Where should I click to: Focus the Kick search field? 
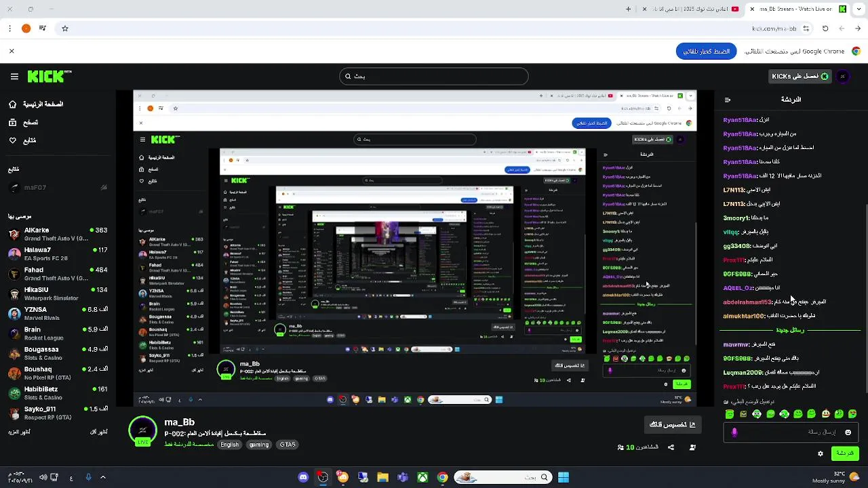pos(433,76)
